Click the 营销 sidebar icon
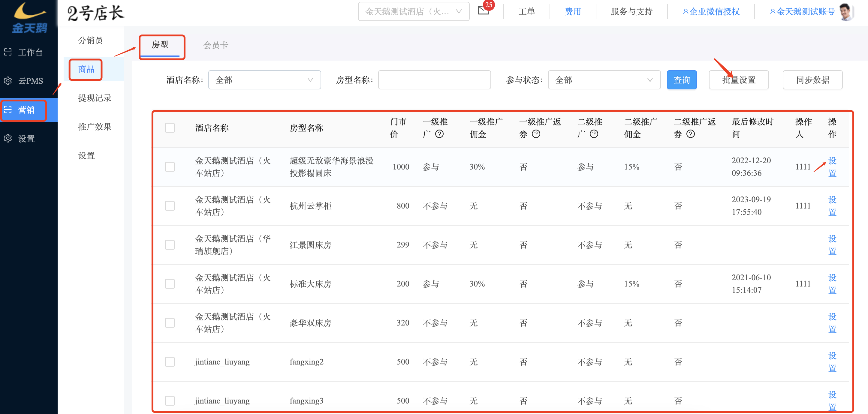This screenshot has width=868, height=414. 8,109
